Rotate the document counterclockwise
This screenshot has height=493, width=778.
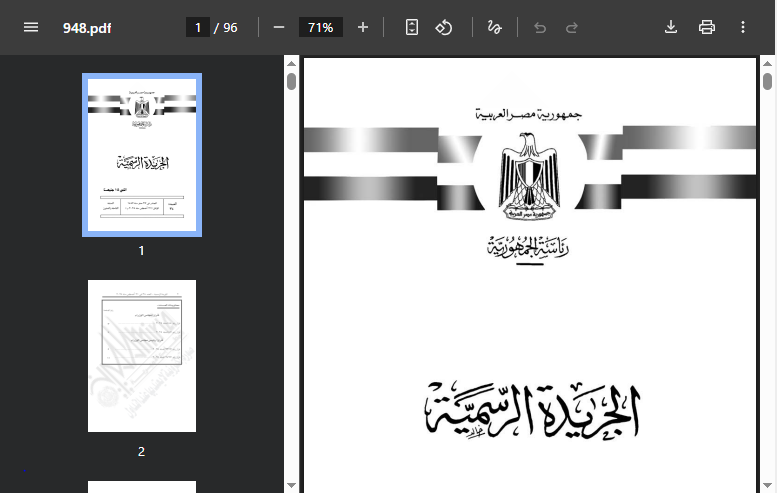(444, 27)
